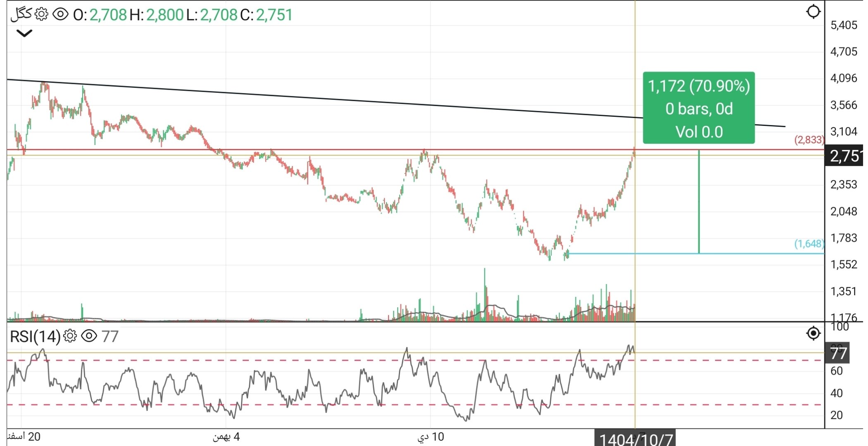Click the tallest green volume bar

(486, 289)
